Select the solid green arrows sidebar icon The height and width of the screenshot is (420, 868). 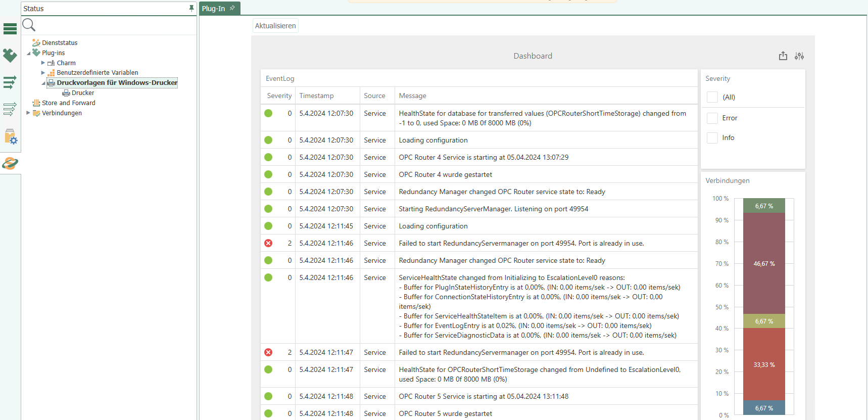[x=10, y=82]
